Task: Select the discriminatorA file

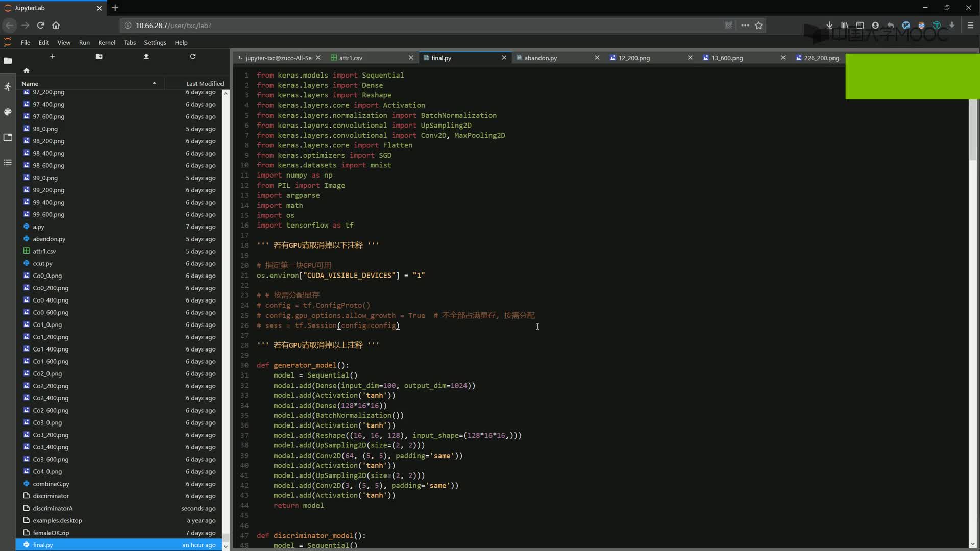Action: click(118, 508)
